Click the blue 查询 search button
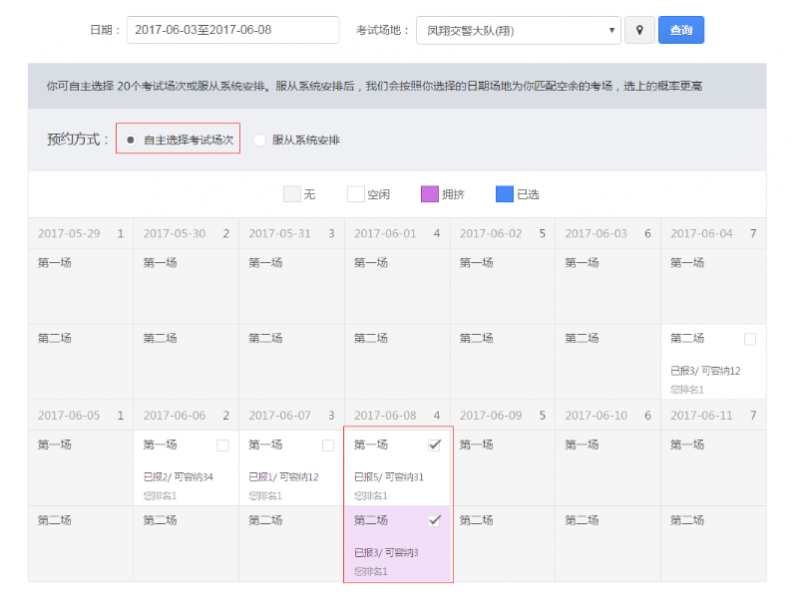The height and width of the screenshot is (598, 800). (x=681, y=30)
